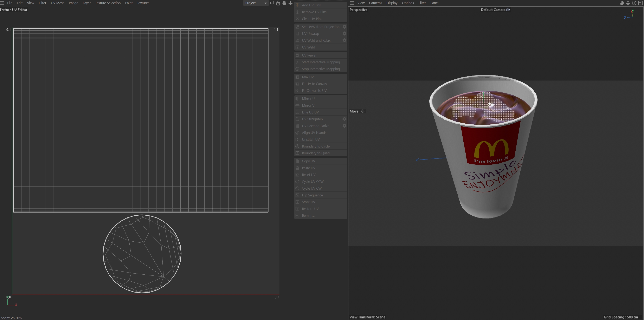Click the UV editor pan hand icon

(x=284, y=3)
